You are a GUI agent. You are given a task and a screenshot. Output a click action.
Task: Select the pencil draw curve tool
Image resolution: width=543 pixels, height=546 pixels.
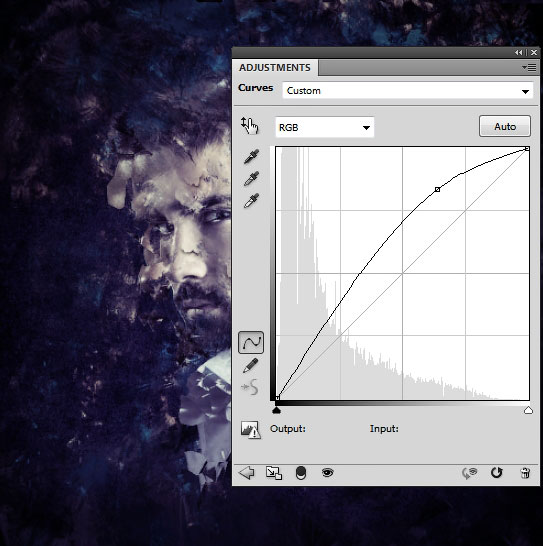[250, 365]
